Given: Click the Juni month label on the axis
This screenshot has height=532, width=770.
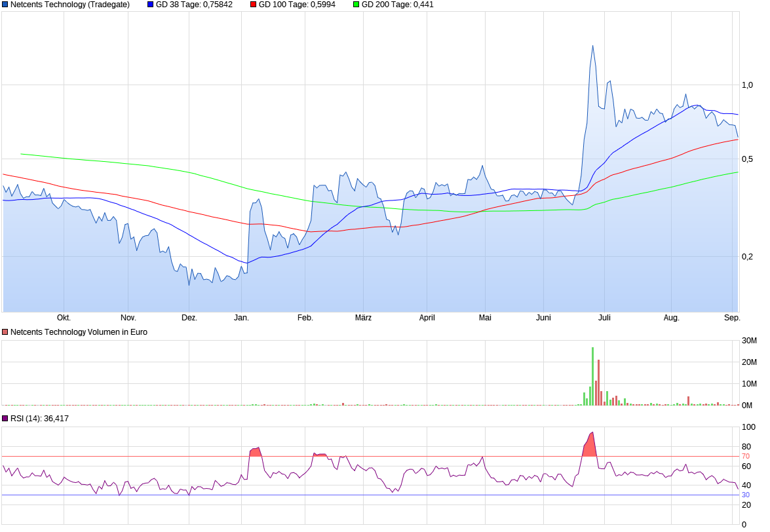Looking at the screenshot, I should pos(544,318).
